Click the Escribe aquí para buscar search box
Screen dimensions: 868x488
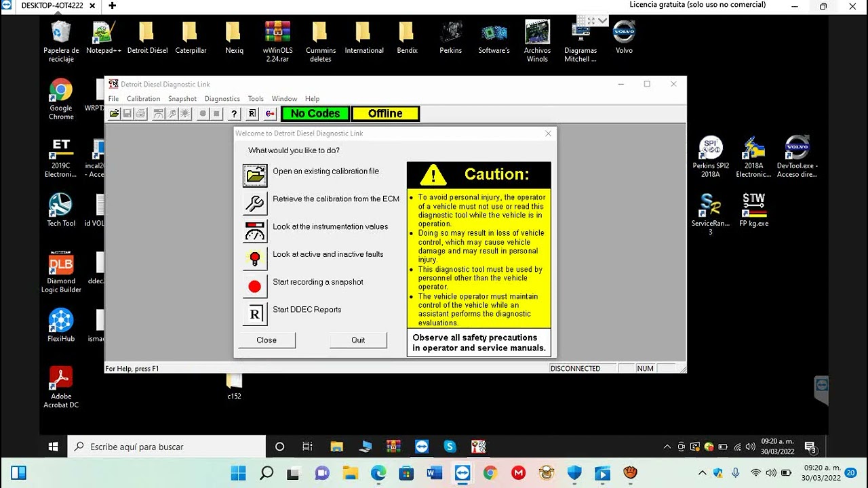click(x=167, y=447)
